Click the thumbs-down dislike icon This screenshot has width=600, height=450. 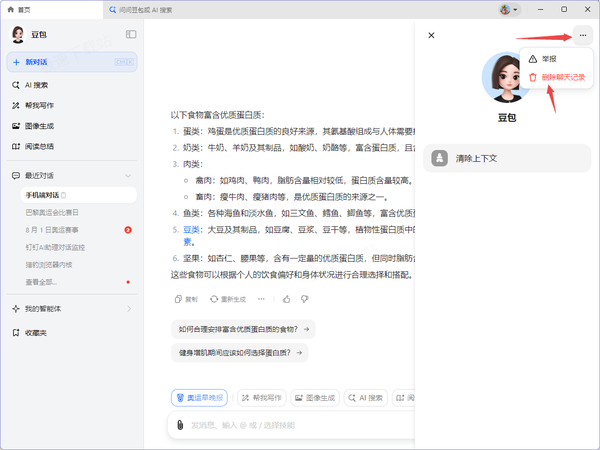tap(305, 299)
